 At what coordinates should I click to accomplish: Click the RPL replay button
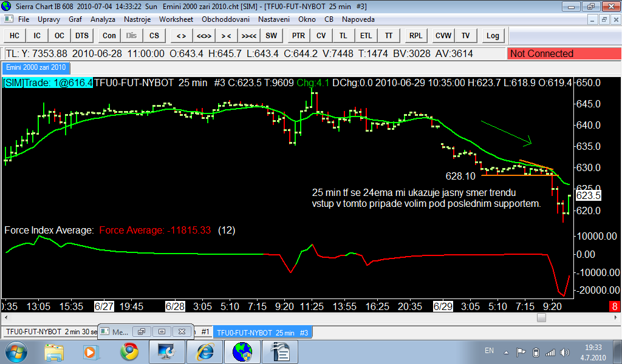[415, 36]
